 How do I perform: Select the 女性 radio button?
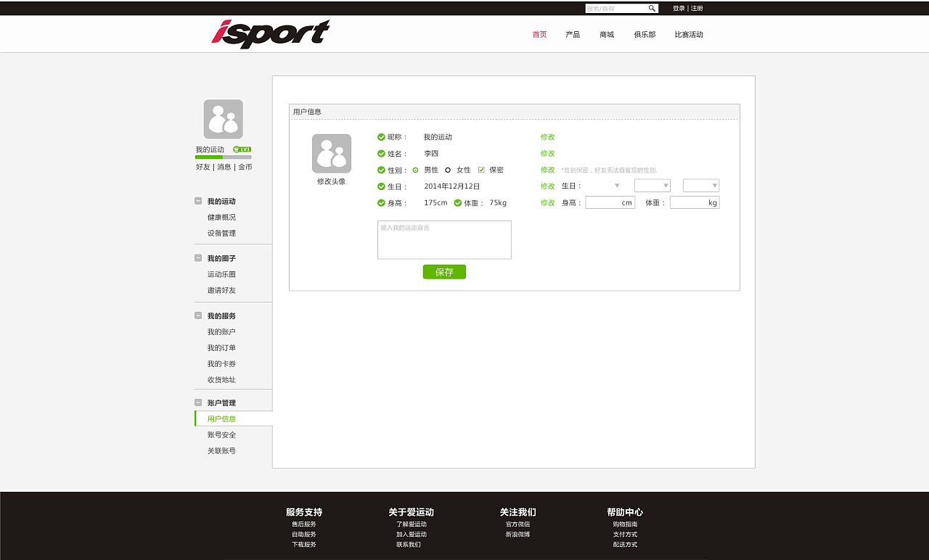coord(448,170)
